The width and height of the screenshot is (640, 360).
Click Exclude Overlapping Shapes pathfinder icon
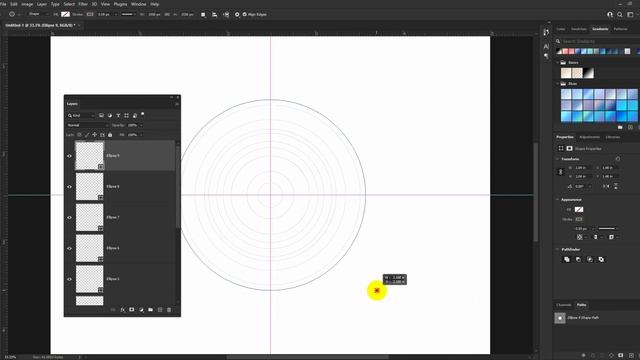601,259
